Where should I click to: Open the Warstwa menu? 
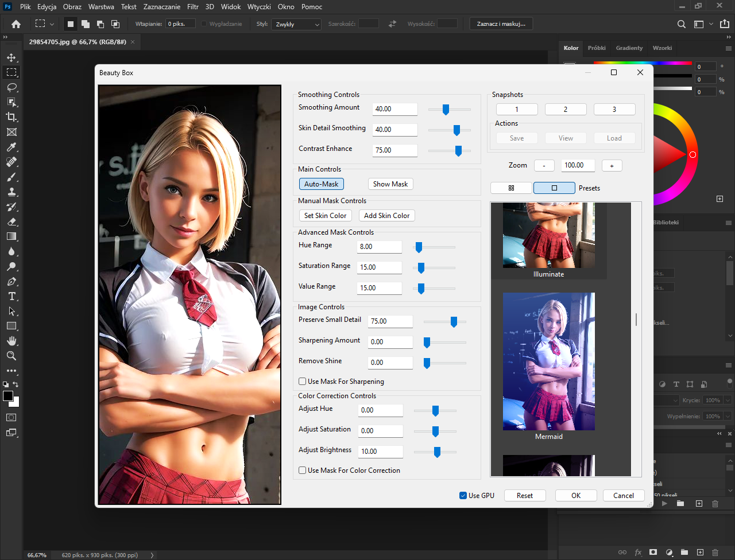[101, 7]
